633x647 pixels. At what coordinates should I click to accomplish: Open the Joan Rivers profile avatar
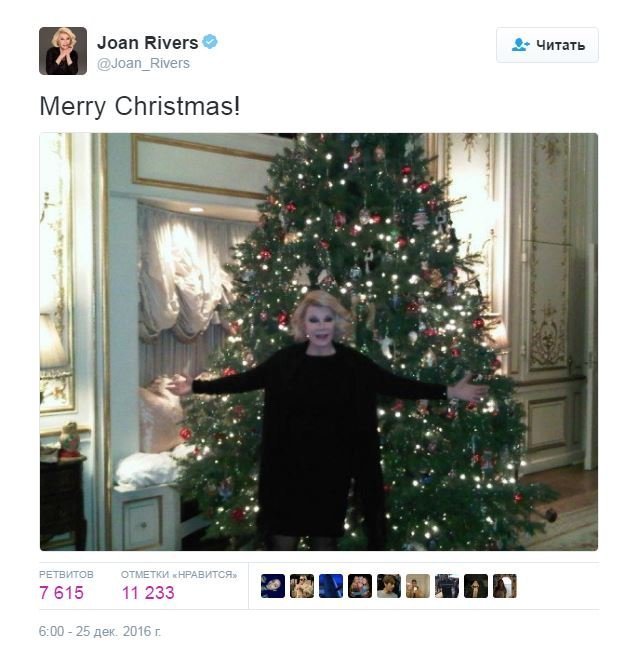point(63,51)
